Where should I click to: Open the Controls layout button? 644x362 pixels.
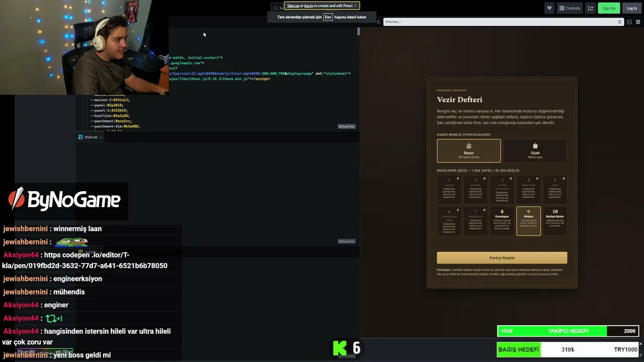(x=570, y=8)
